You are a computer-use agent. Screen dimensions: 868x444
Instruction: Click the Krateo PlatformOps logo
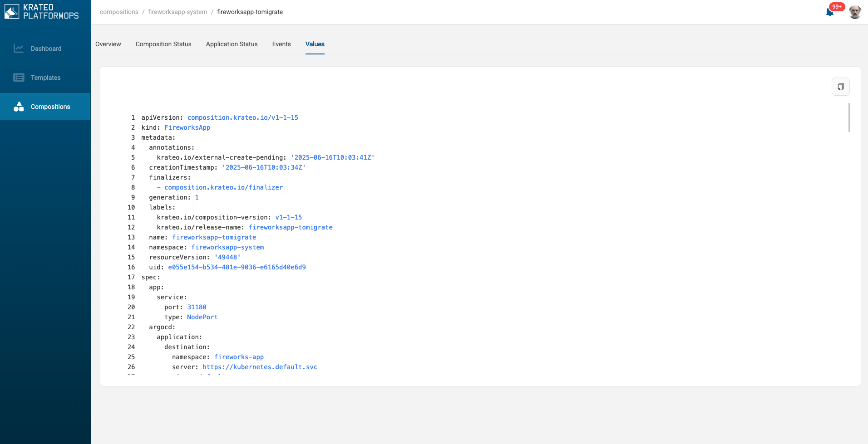pos(42,12)
